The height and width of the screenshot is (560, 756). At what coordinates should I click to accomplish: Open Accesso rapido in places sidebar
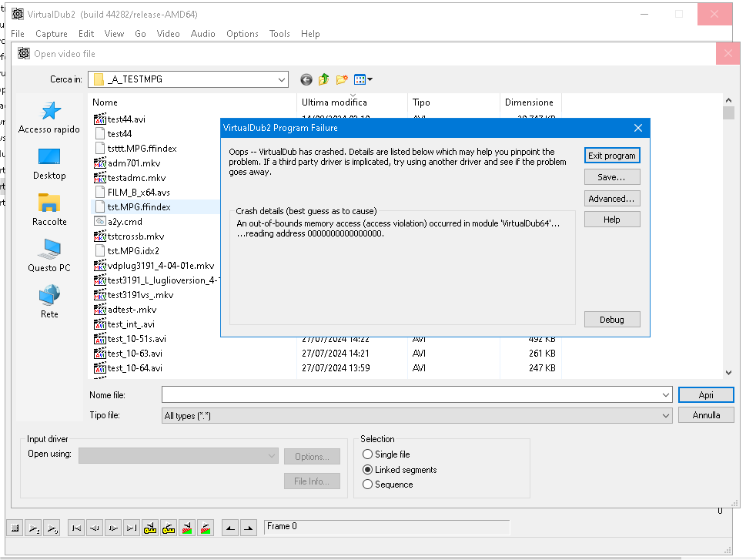49,118
